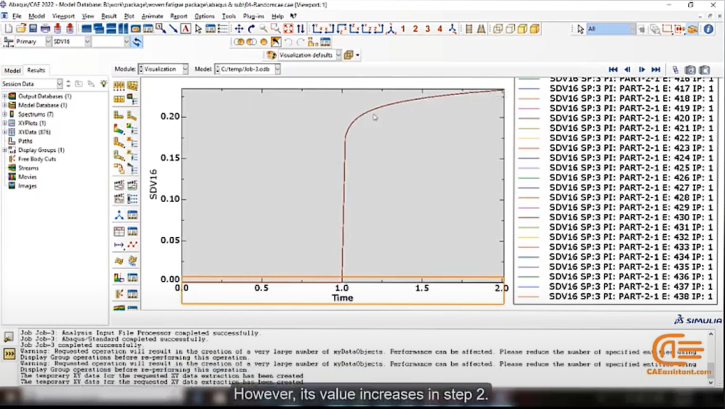This screenshot has height=409, width=725.
Task: Click the Open file folder icon
Action: pyautogui.click(x=21, y=29)
